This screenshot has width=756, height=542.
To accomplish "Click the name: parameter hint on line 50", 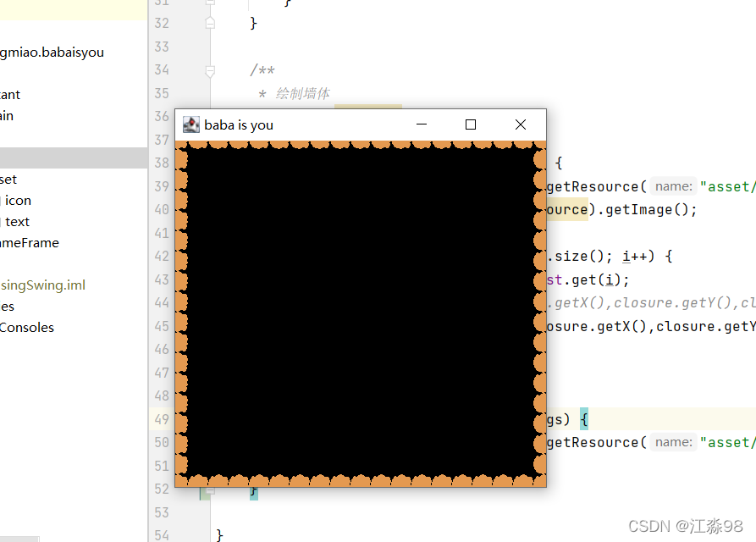I will 674,442.
